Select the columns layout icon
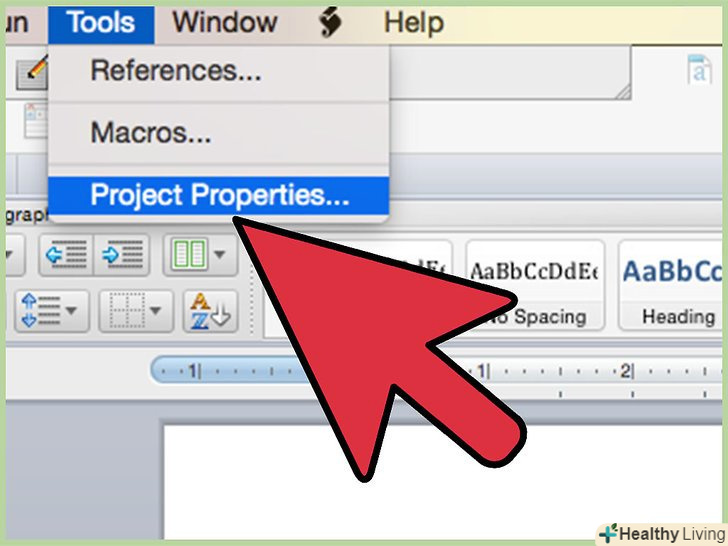The image size is (728, 546). tap(189, 254)
